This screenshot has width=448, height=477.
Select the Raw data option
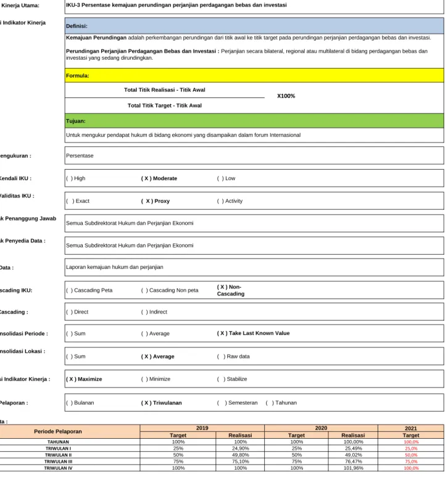[233, 356]
